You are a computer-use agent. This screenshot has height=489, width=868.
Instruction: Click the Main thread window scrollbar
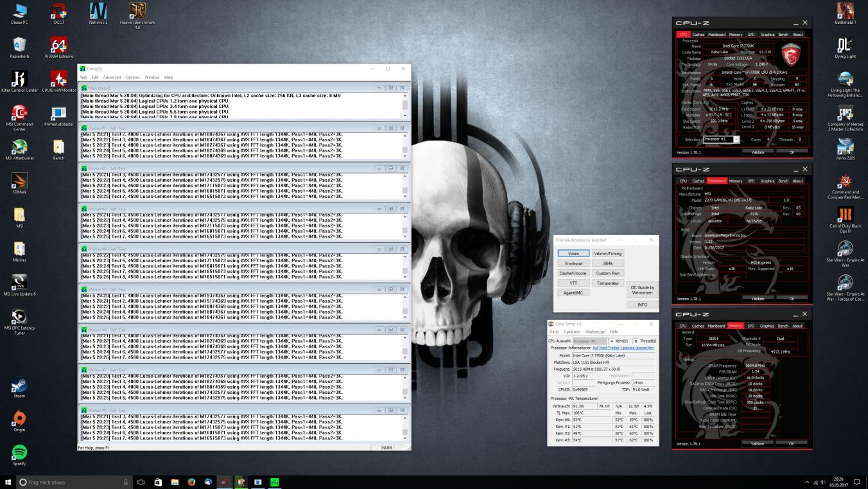click(x=405, y=105)
